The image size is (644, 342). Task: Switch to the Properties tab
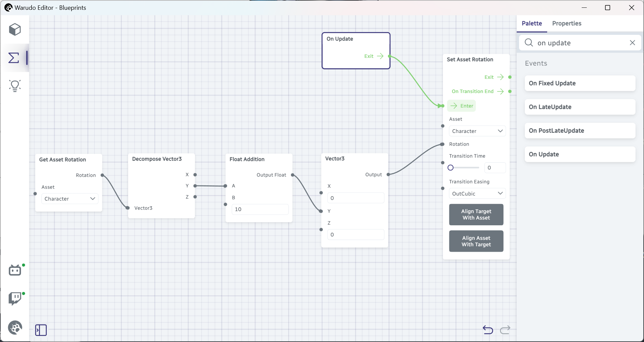click(x=567, y=23)
